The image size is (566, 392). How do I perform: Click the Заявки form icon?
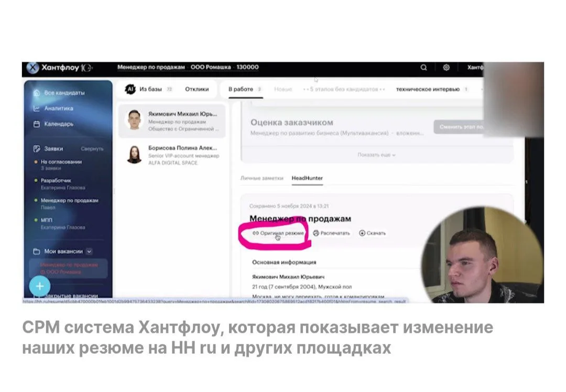37,149
